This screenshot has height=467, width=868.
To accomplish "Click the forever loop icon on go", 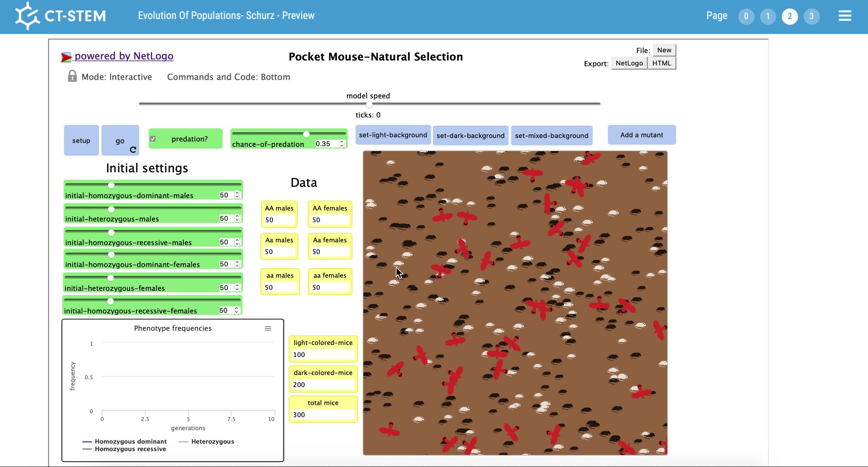I will 133,150.
